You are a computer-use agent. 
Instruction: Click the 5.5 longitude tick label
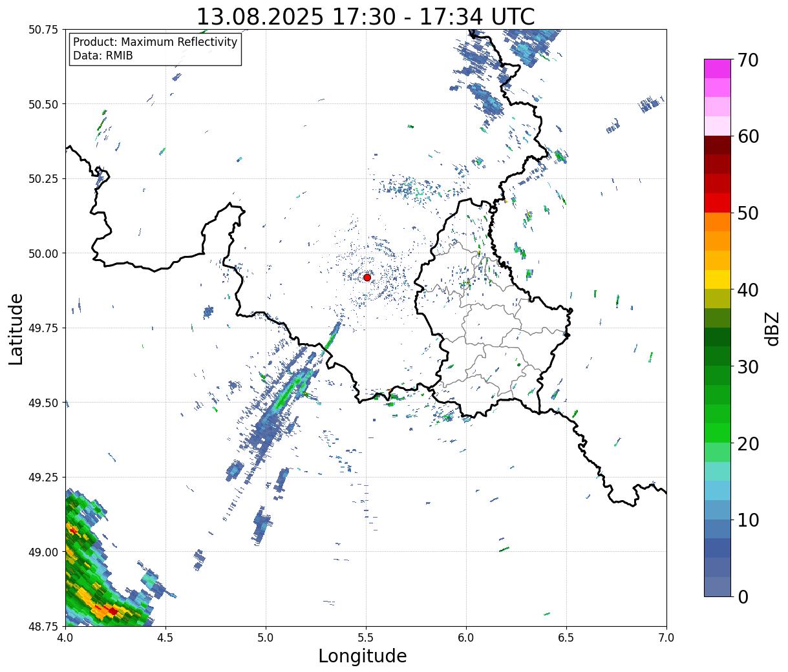coord(366,637)
